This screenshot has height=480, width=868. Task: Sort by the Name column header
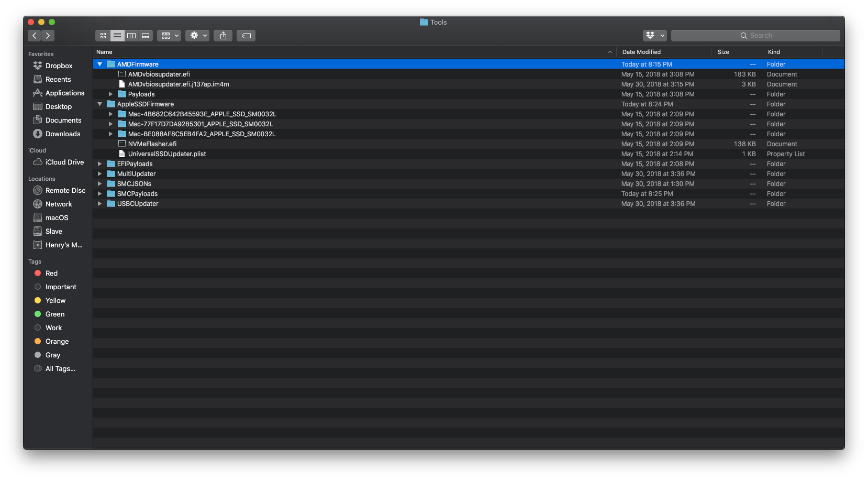click(354, 52)
